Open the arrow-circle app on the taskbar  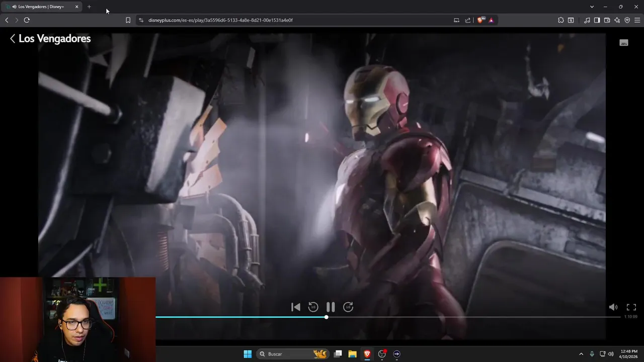[x=396, y=354]
